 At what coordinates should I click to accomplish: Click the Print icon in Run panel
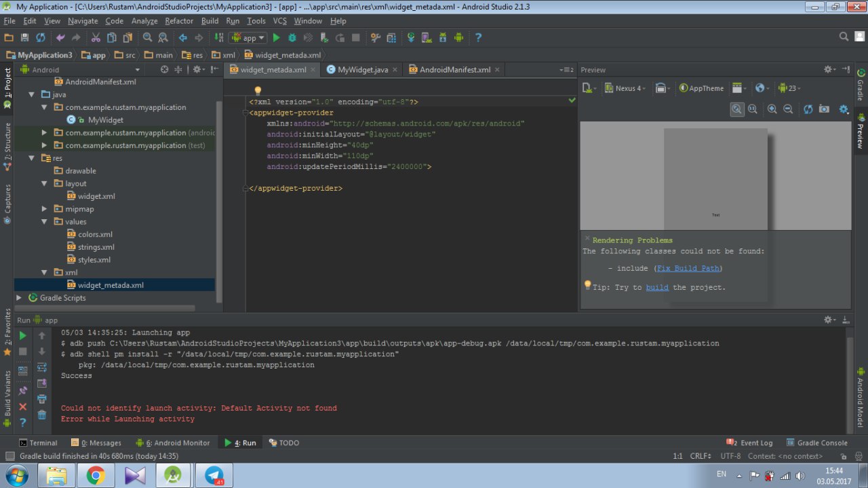[x=42, y=399]
